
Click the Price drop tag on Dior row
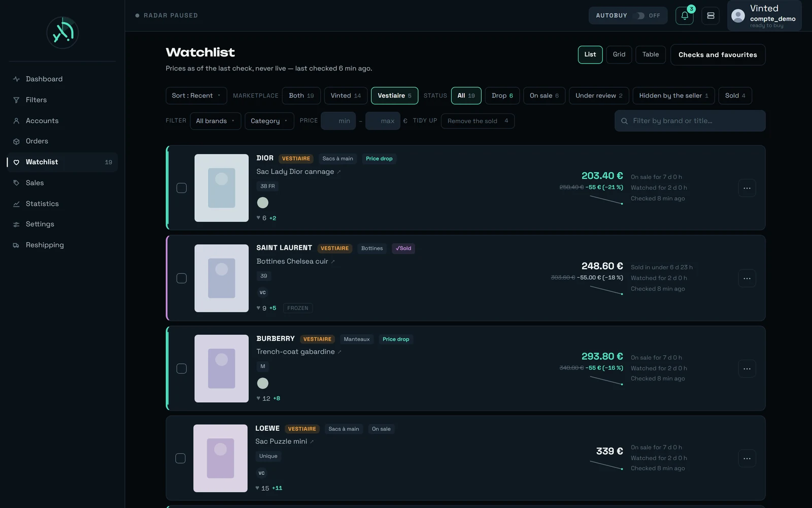pyautogui.click(x=379, y=158)
